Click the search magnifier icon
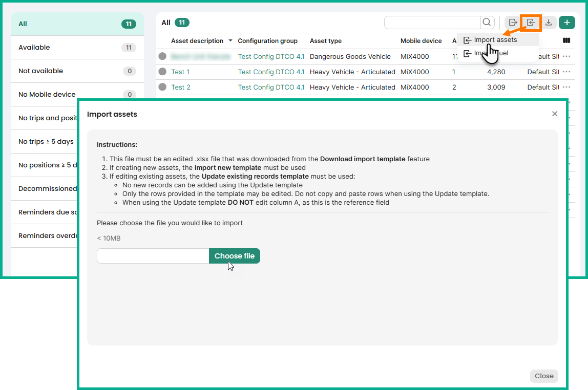This screenshot has height=390, width=588. pos(487,23)
